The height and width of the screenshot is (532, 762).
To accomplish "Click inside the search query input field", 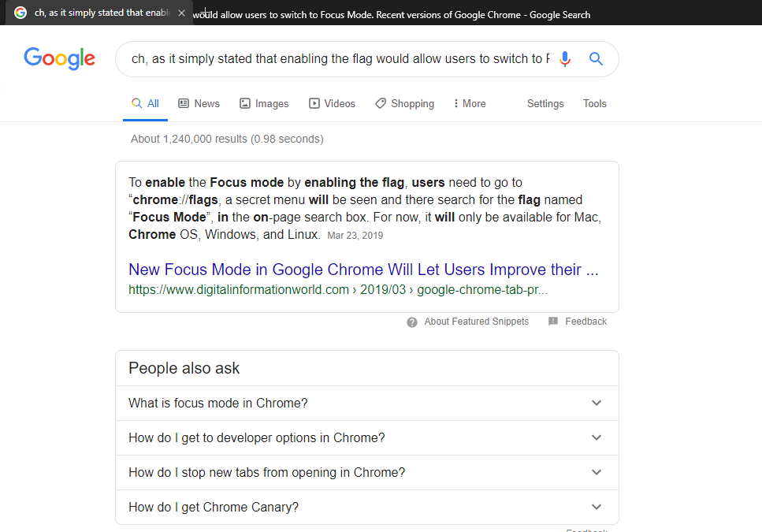I will click(331, 58).
